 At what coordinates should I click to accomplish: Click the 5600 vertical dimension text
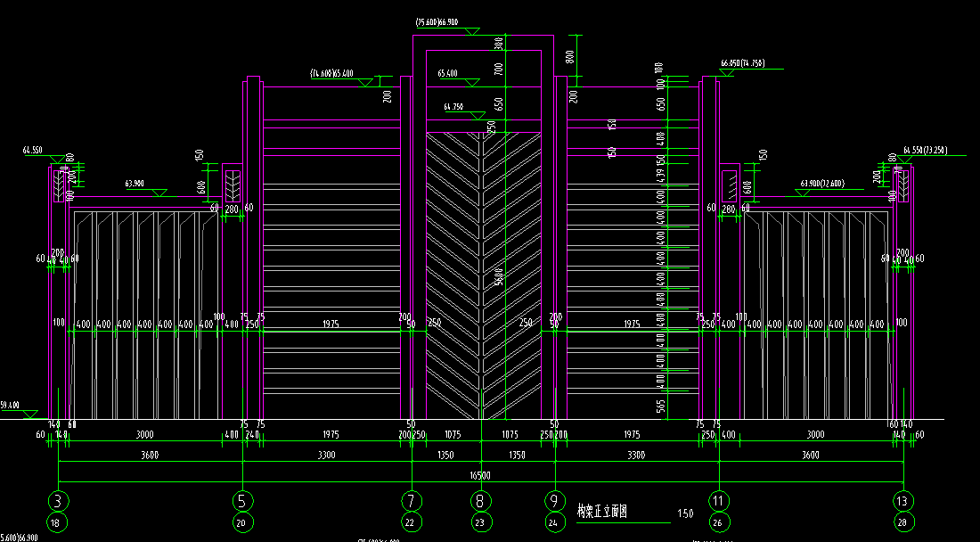tap(499, 276)
